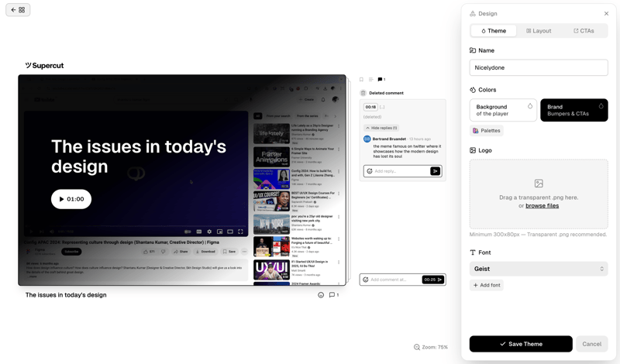This screenshot has width=620, height=364.
Task: Click the logo drop zone image icon
Action: (539, 184)
